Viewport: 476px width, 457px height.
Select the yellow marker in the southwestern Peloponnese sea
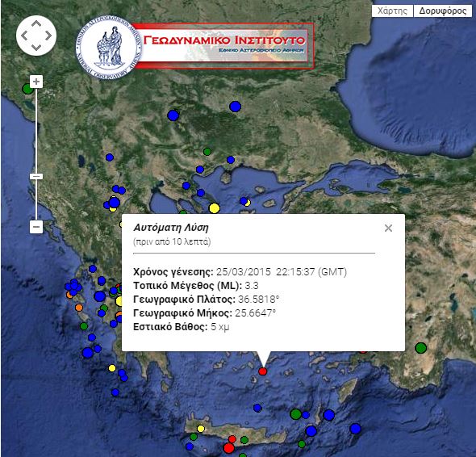(112, 368)
